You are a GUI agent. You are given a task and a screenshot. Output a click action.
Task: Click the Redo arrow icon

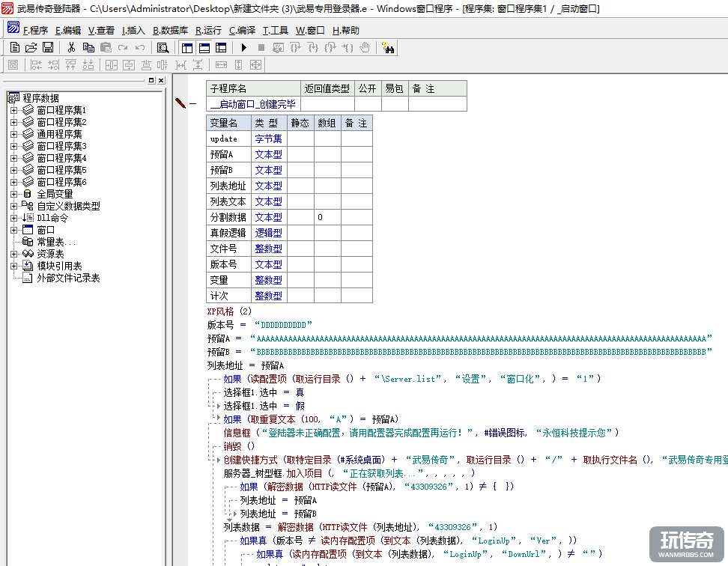123,47
